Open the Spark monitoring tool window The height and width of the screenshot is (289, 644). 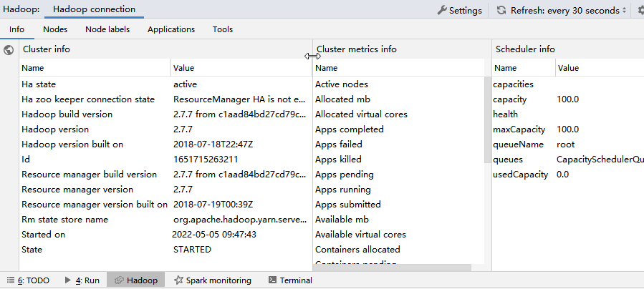(213, 280)
